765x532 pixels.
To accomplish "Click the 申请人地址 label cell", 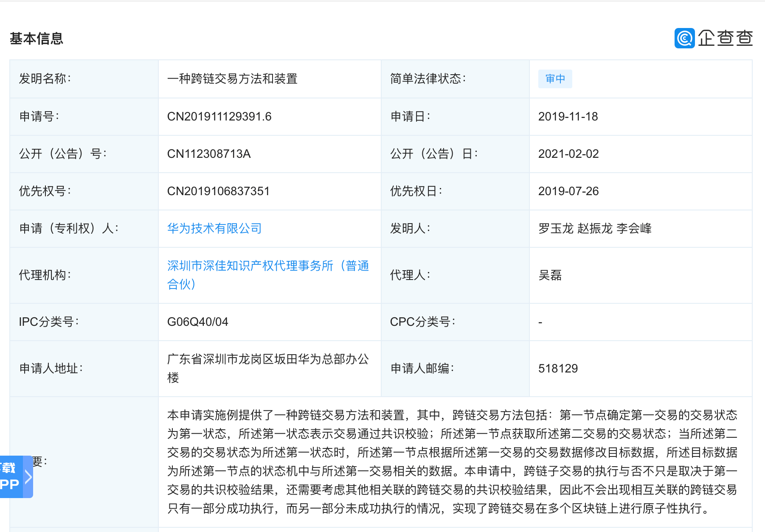I will (84, 369).
